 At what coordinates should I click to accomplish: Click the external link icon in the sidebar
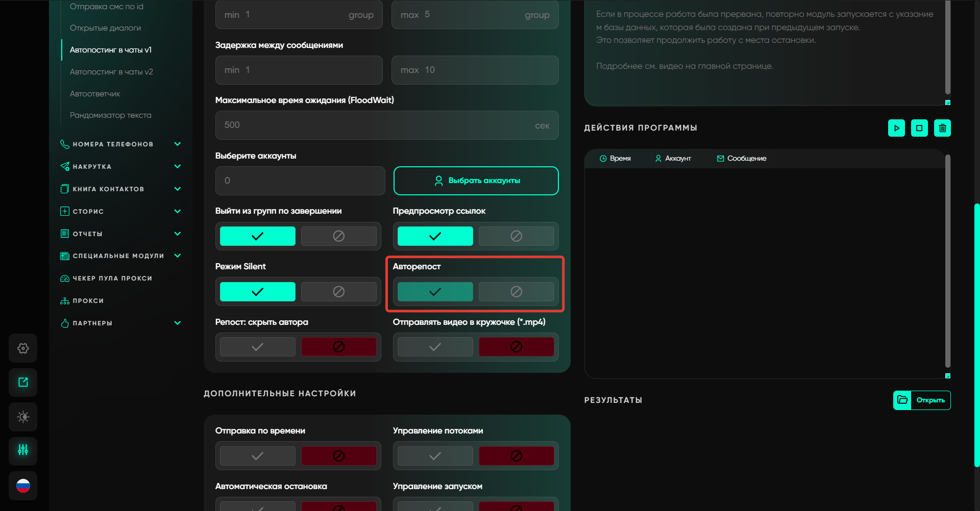[x=23, y=382]
